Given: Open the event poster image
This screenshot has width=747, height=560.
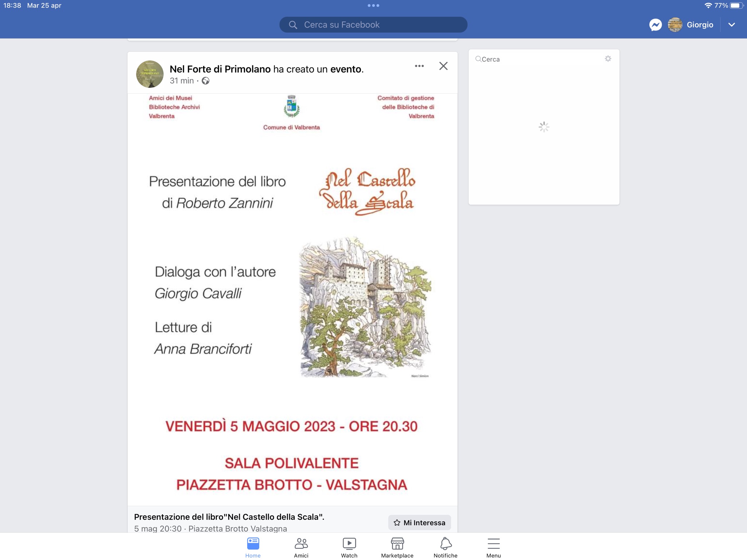Looking at the screenshot, I should (x=292, y=299).
